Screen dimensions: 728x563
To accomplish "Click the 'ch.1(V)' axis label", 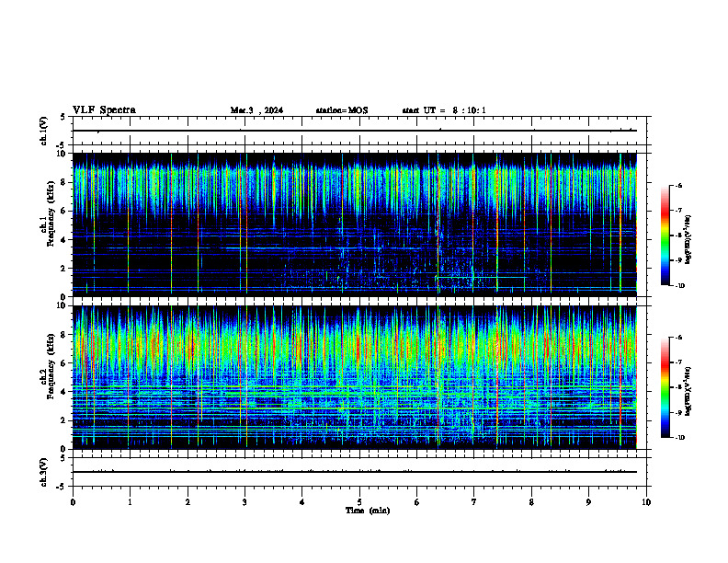I will (x=43, y=131).
